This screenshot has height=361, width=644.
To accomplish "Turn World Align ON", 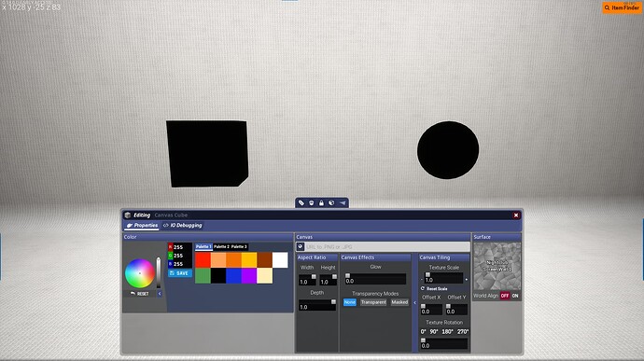I will pyautogui.click(x=515, y=296).
